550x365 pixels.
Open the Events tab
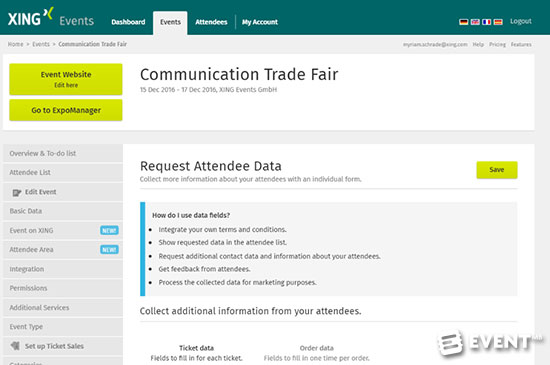coord(170,22)
